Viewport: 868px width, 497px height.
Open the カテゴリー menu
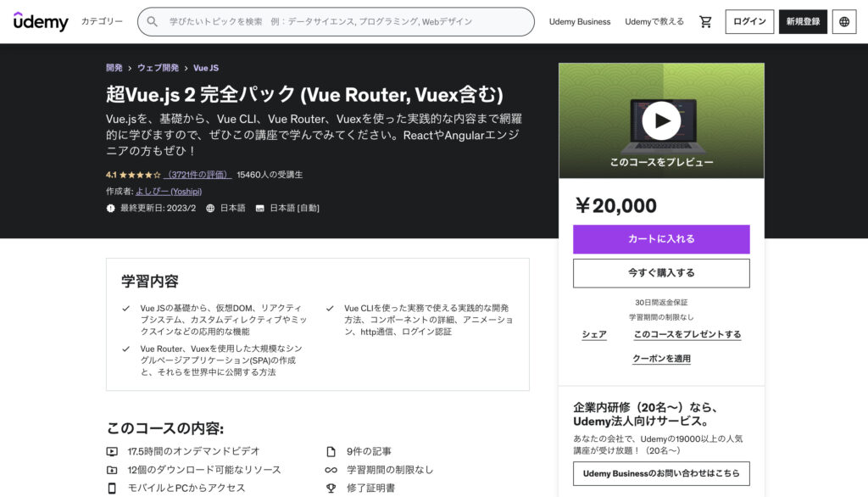click(102, 21)
